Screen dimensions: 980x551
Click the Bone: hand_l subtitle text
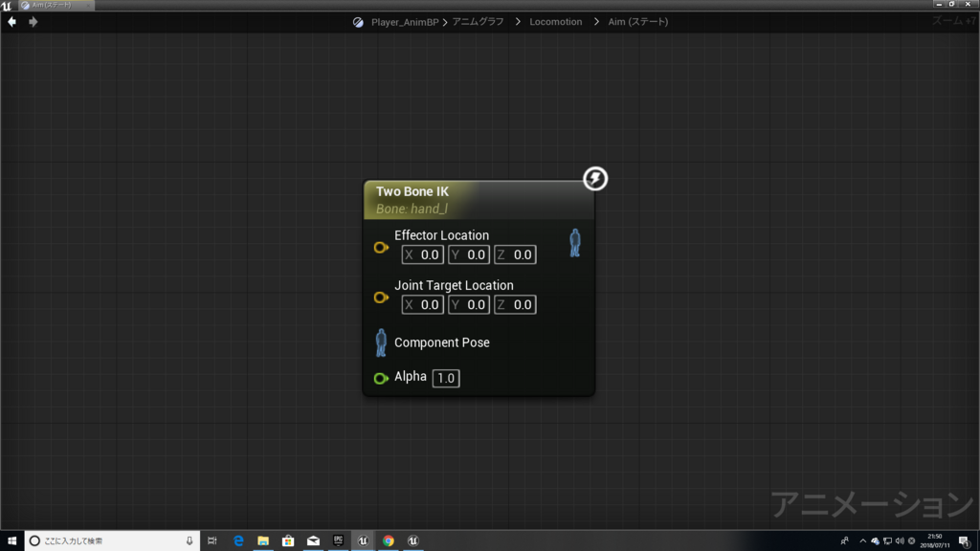point(412,209)
